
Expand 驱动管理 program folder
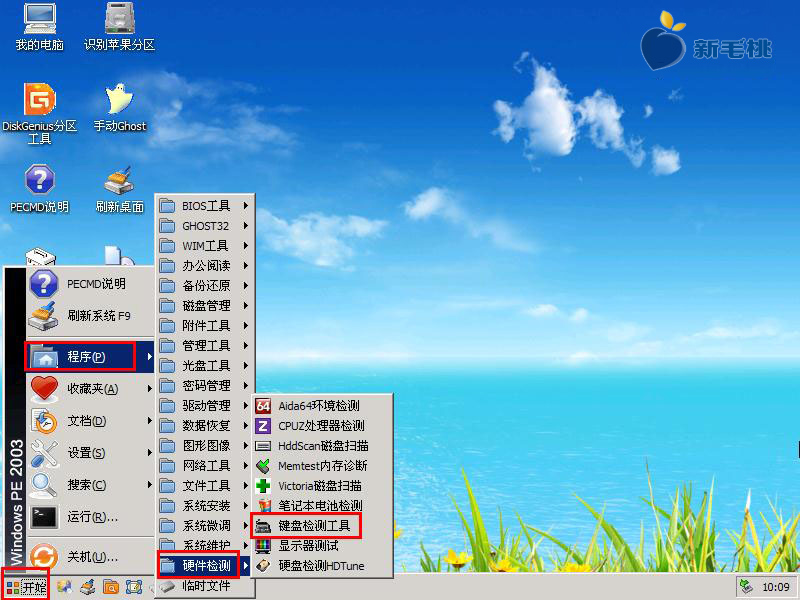point(205,406)
